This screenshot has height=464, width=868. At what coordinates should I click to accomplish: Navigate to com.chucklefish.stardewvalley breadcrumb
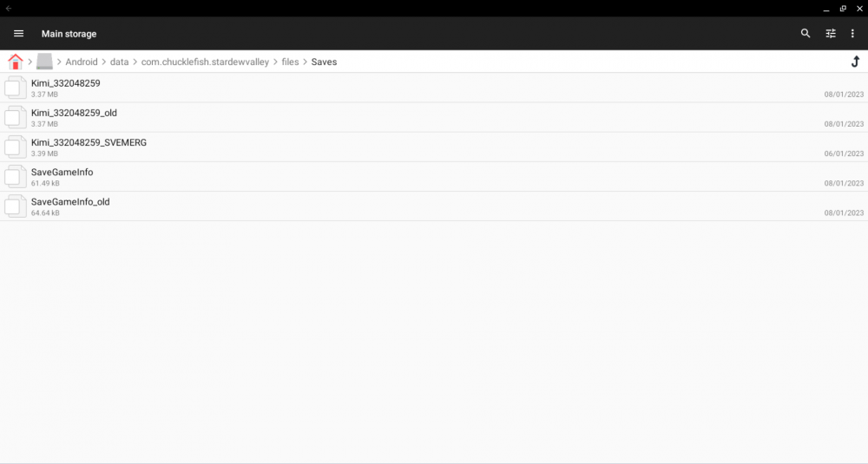click(x=205, y=62)
